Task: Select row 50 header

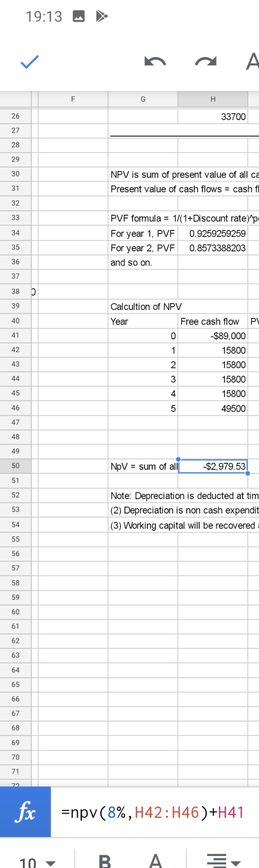Action: click(x=16, y=466)
